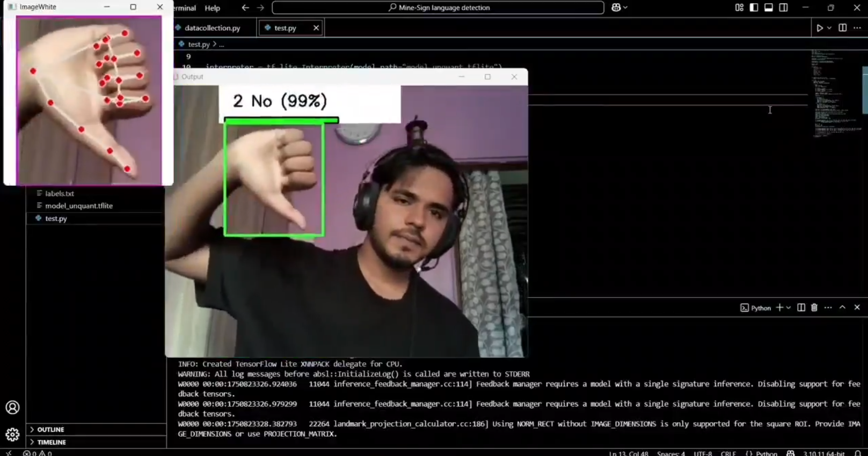Maximize the panel with up chevron

842,307
